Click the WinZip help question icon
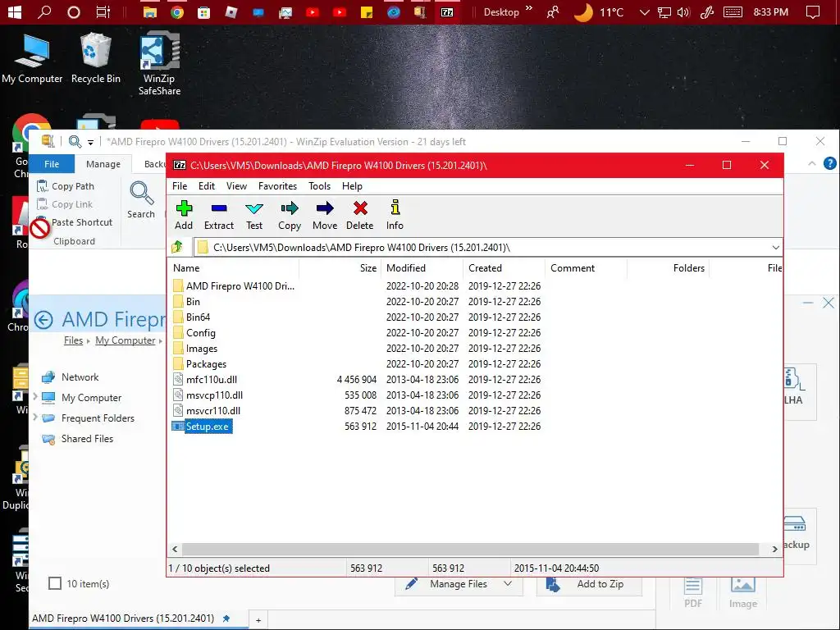 click(829, 163)
